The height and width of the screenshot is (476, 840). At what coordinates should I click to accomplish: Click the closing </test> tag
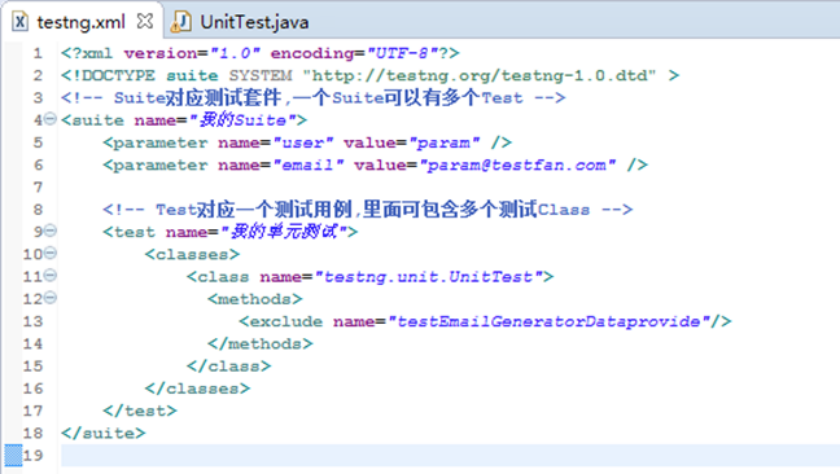pyautogui.click(x=139, y=411)
